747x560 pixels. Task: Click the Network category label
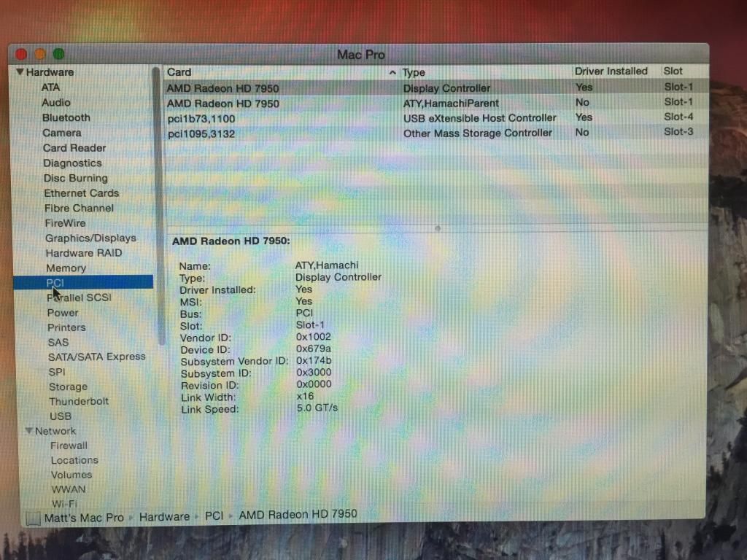[x=55, y=431]
